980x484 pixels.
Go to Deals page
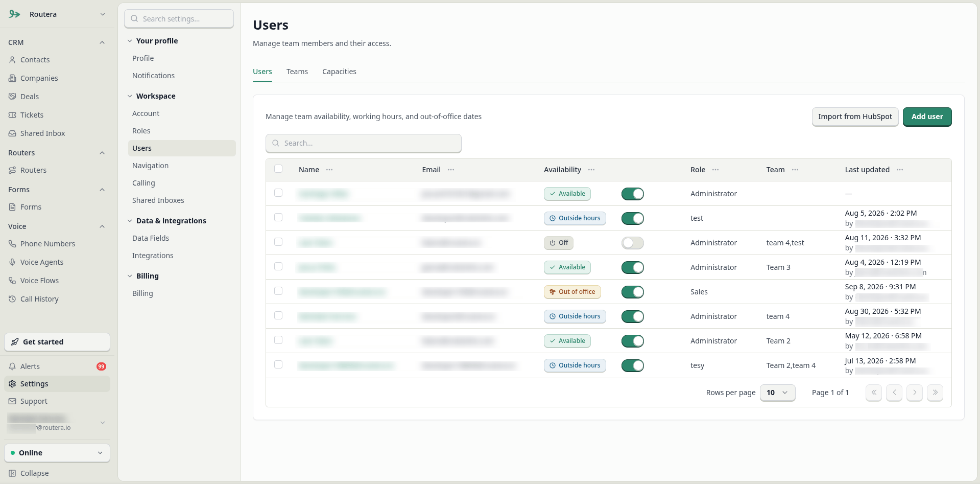[30, 97]
